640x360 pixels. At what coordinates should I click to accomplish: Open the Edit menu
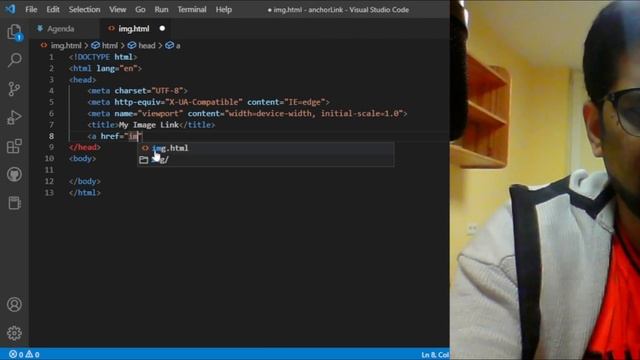[53, 9]
